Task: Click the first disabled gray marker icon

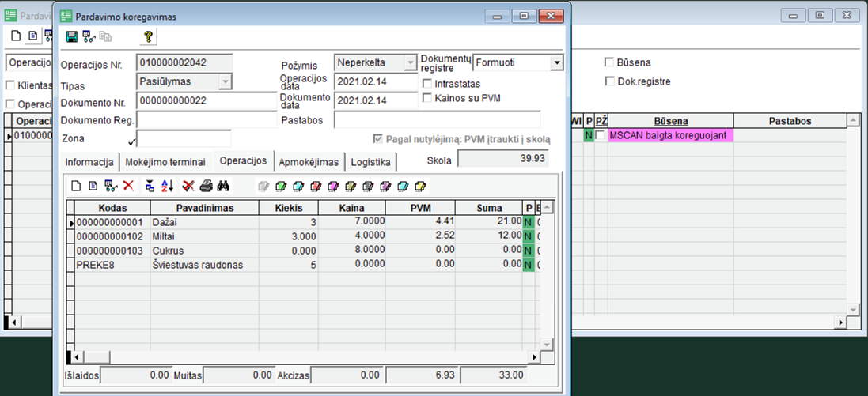Action: click(x=263, y=187)
